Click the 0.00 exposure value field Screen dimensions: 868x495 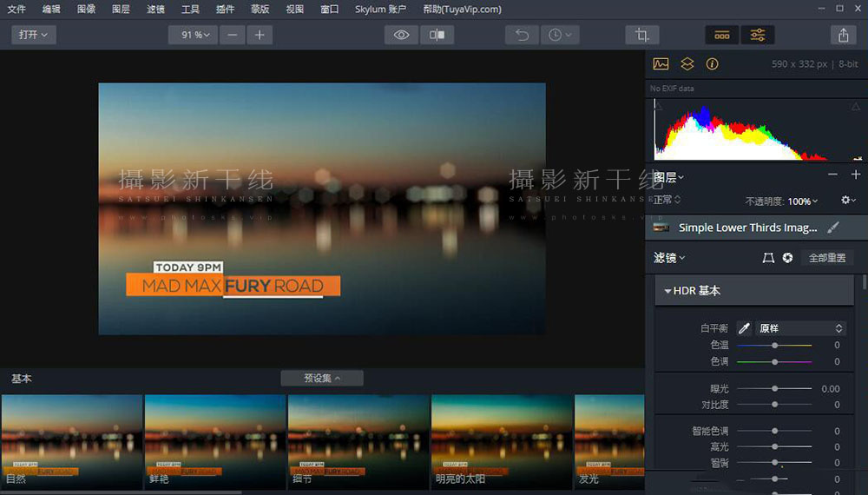[831, 389]
